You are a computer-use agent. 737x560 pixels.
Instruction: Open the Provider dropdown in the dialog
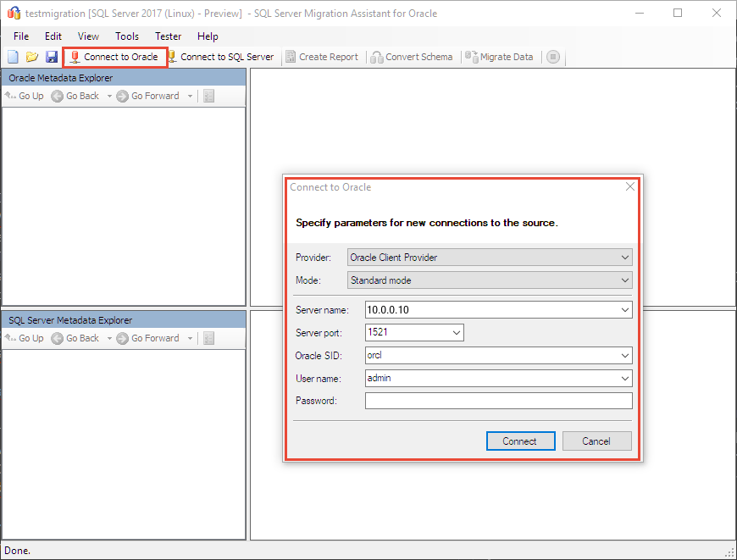coord(625,257)
